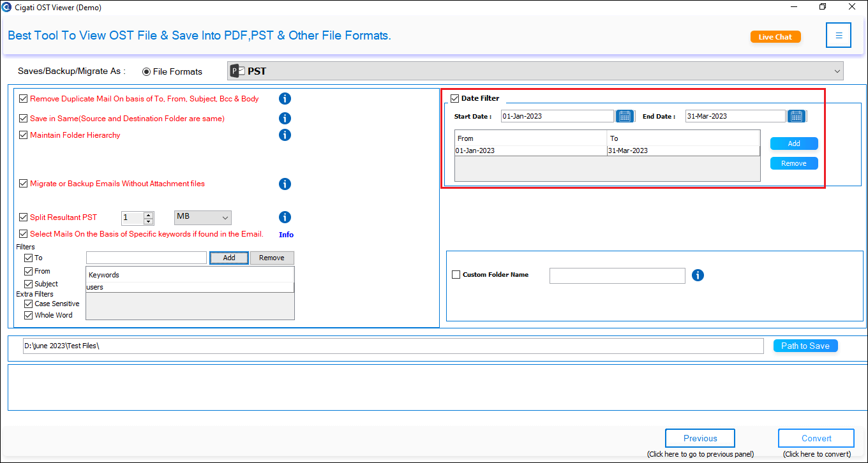Screen dimensions: 868x463
Task: Open the MB size unit dropdown
Action: pyautogui.click(x=203, y=217)
